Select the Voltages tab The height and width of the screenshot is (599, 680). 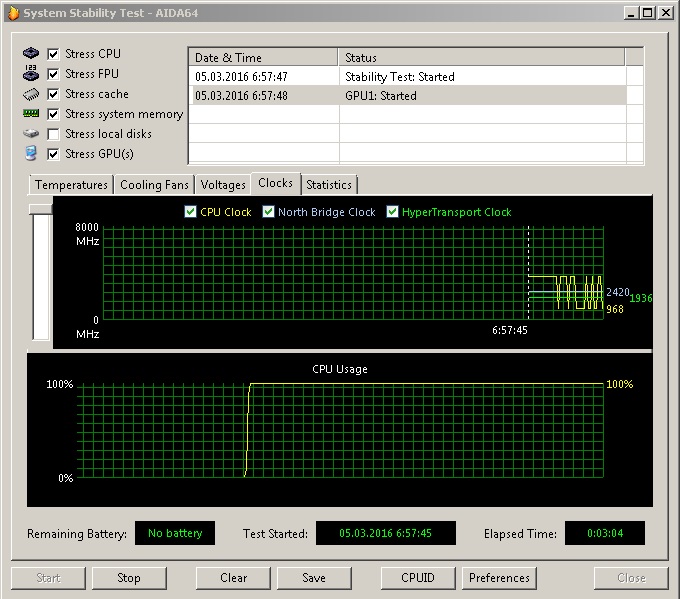223,185
